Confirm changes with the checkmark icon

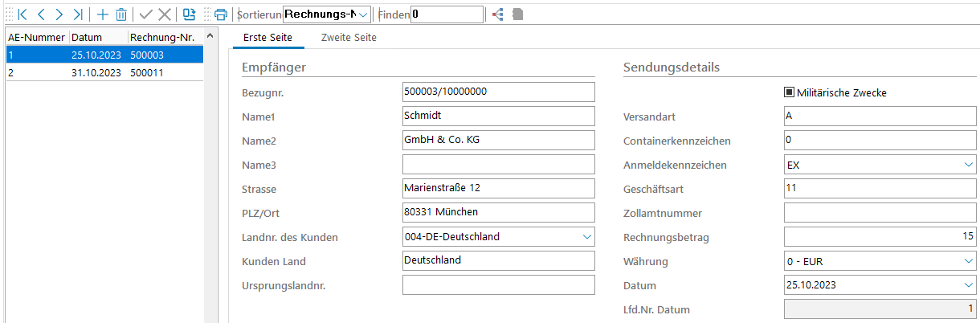(145, 14)
